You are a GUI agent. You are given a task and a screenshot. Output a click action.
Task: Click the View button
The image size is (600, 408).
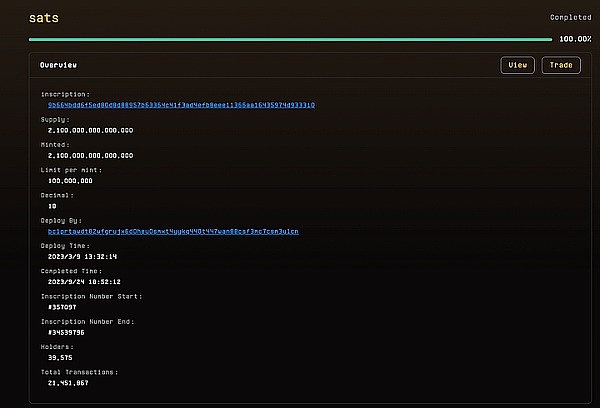tap(517, 65)
